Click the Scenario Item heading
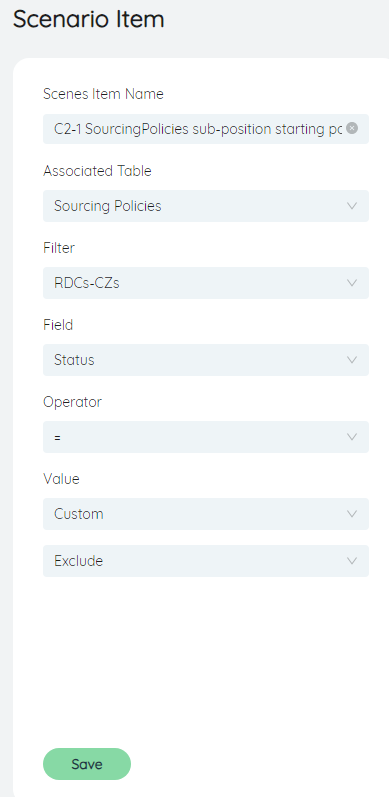Viewport: 389px width, 797px height. (88, 20)
